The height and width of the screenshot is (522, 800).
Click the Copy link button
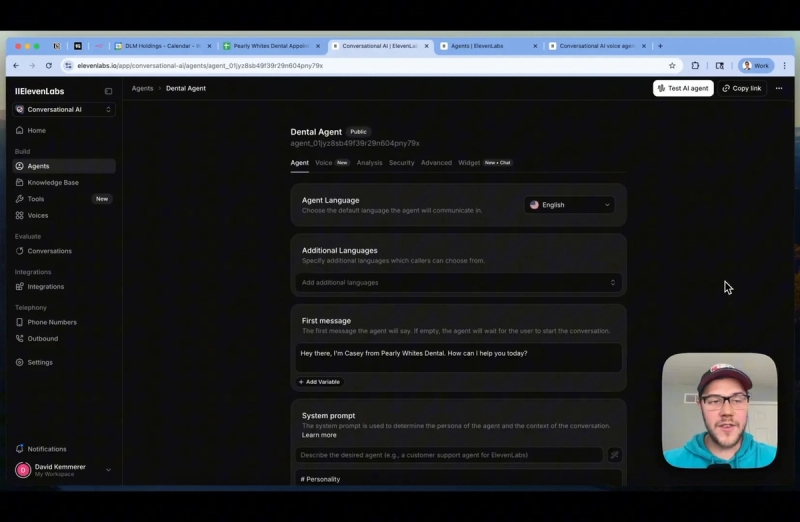click(742, 88)
